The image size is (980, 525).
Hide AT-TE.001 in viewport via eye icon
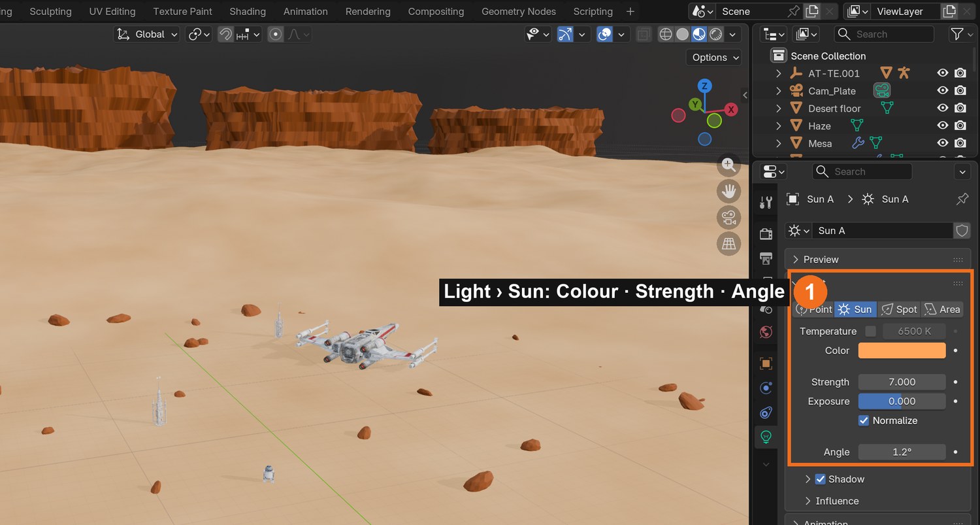[943, 73]
